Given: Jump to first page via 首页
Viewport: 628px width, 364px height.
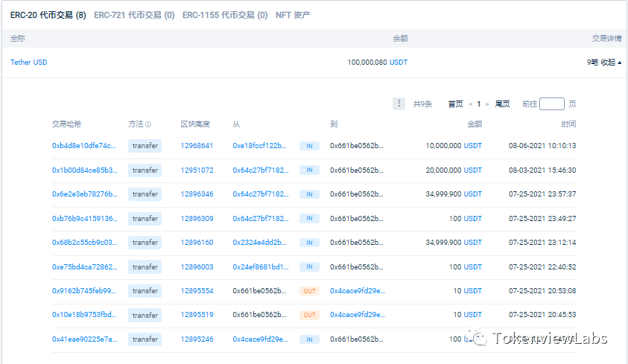Looking at the screenshot, I should pyautogui.click(x=455, y=104).
